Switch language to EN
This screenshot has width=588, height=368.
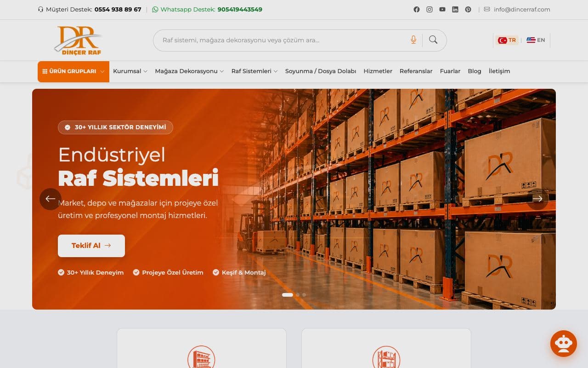pos(536,40)
